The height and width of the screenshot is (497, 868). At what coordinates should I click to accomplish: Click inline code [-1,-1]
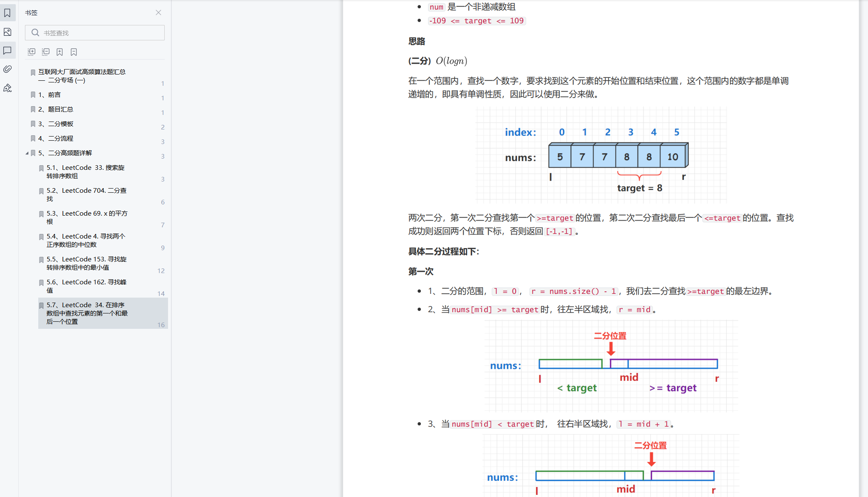[x=559, y=231]
